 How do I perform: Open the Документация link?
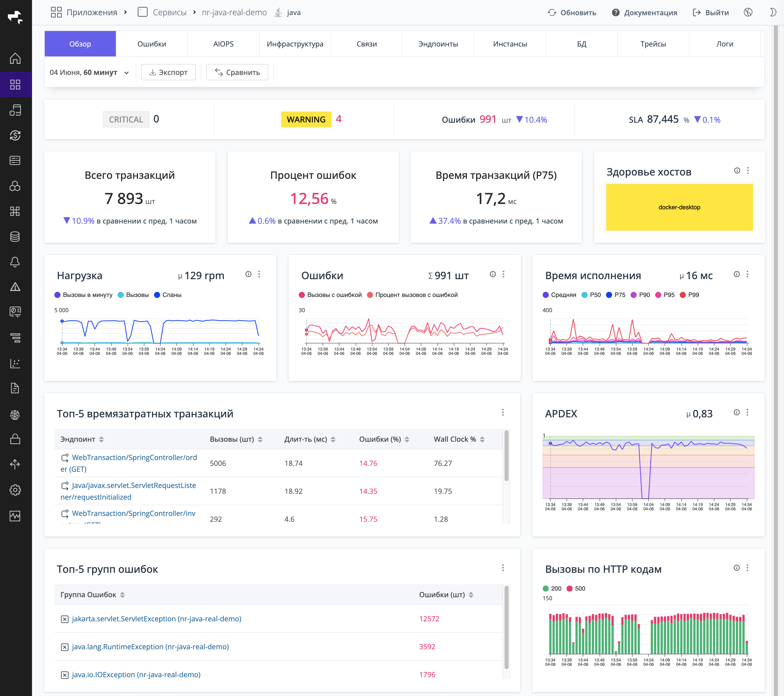(644, 12)
